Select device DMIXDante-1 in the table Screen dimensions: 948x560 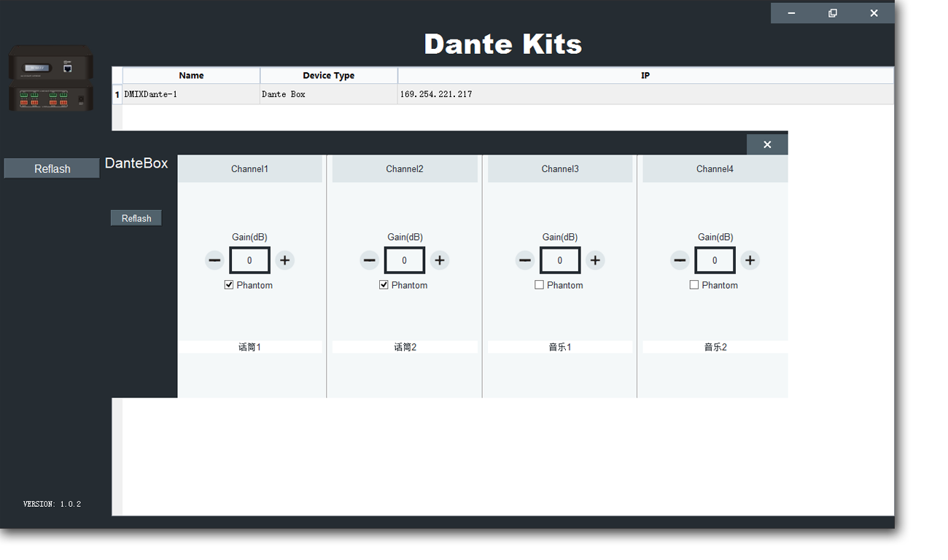191,94
